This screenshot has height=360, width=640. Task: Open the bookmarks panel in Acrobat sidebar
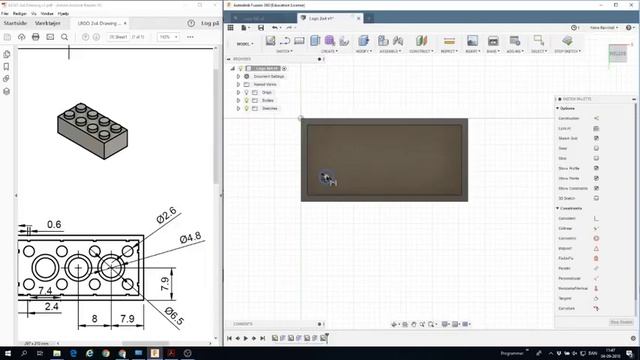pos(6,67)
